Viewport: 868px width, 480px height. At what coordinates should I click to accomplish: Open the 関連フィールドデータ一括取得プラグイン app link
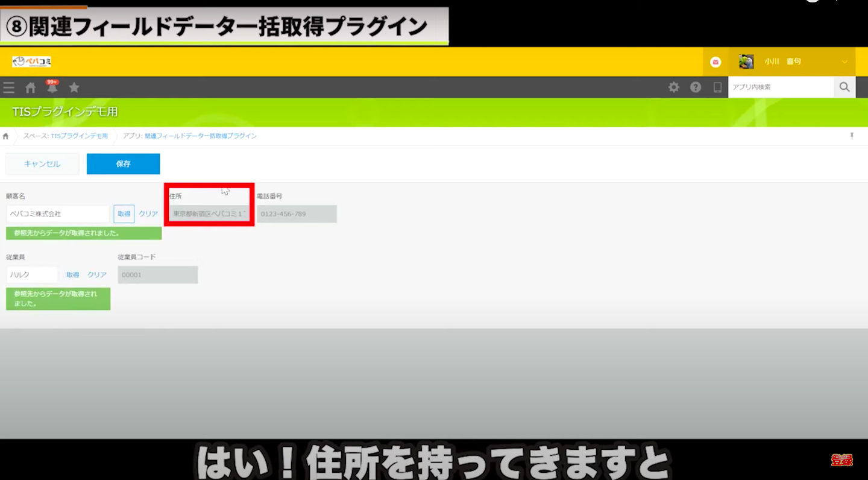200,136
